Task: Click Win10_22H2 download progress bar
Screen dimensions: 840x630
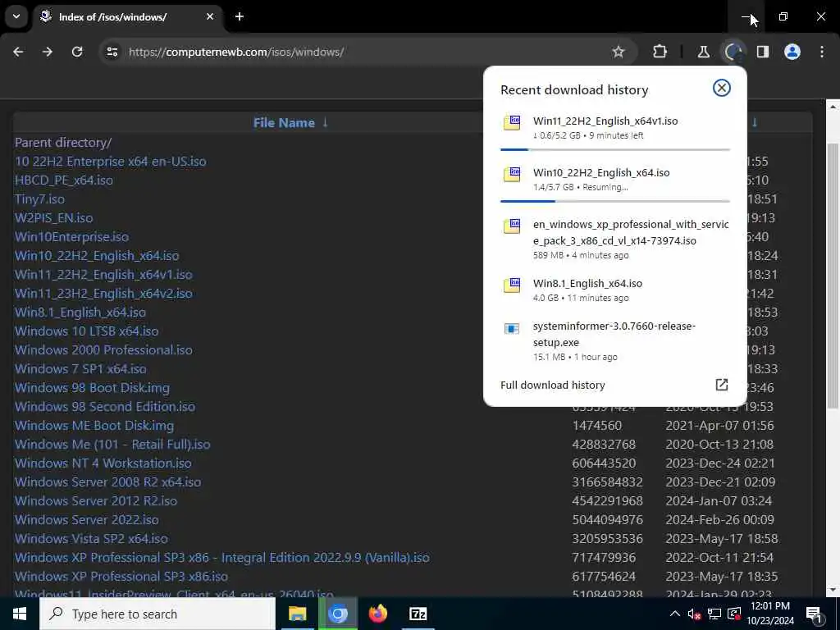Action: pos(615,202)
